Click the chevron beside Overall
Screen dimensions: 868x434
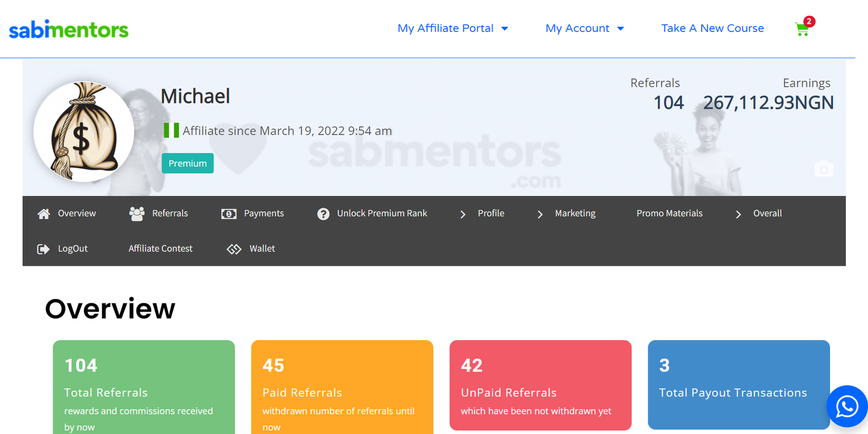[738, 214]
